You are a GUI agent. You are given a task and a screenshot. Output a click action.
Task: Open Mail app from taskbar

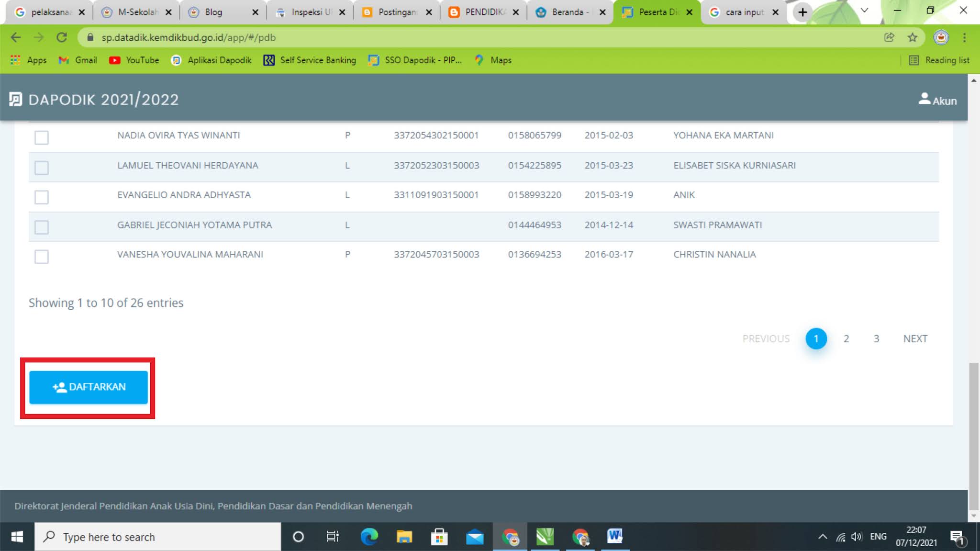475,537
